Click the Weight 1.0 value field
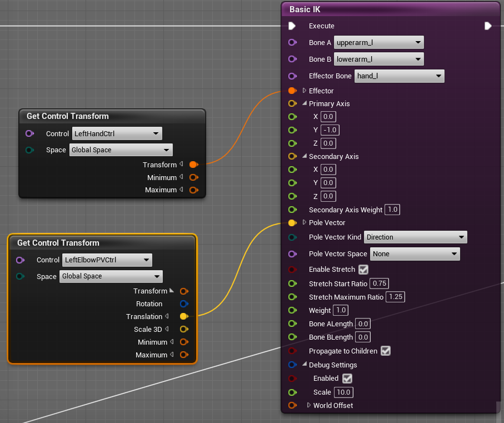Image resolution: width=504 pixels, height=423 pixels. click(341, 310)
